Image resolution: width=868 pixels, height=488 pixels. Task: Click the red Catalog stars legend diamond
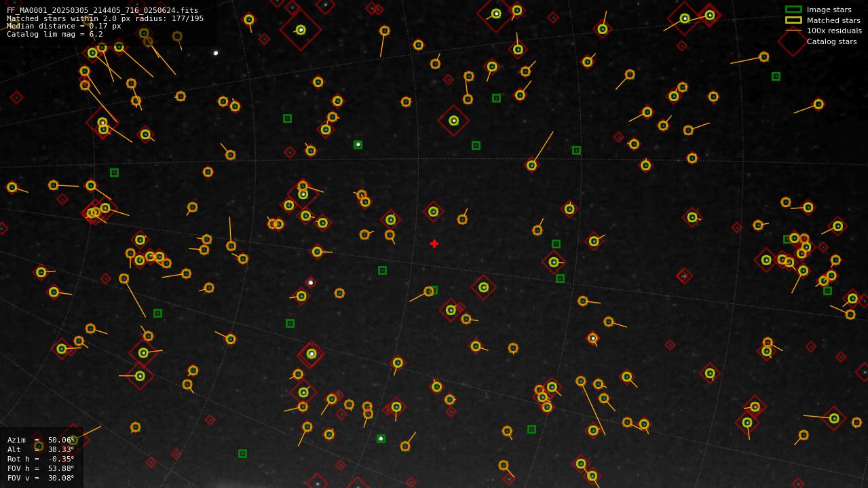[793, 41]
